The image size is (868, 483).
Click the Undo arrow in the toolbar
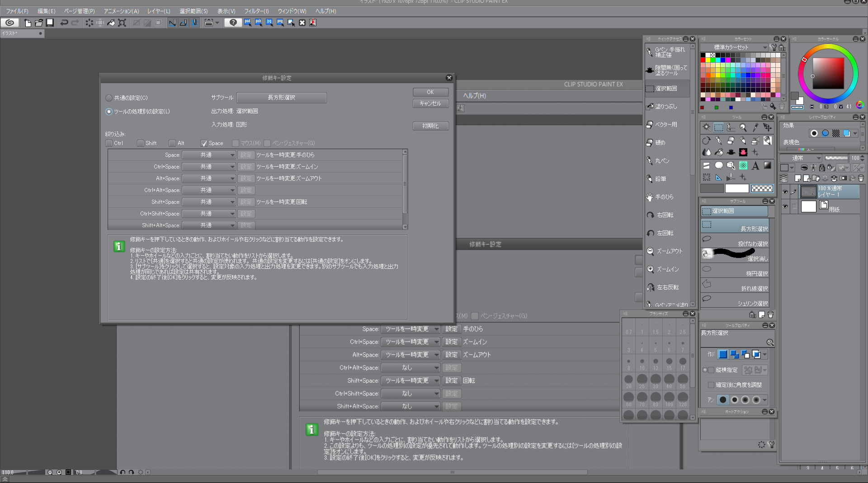pyautogui.click(x=64, y=23)
